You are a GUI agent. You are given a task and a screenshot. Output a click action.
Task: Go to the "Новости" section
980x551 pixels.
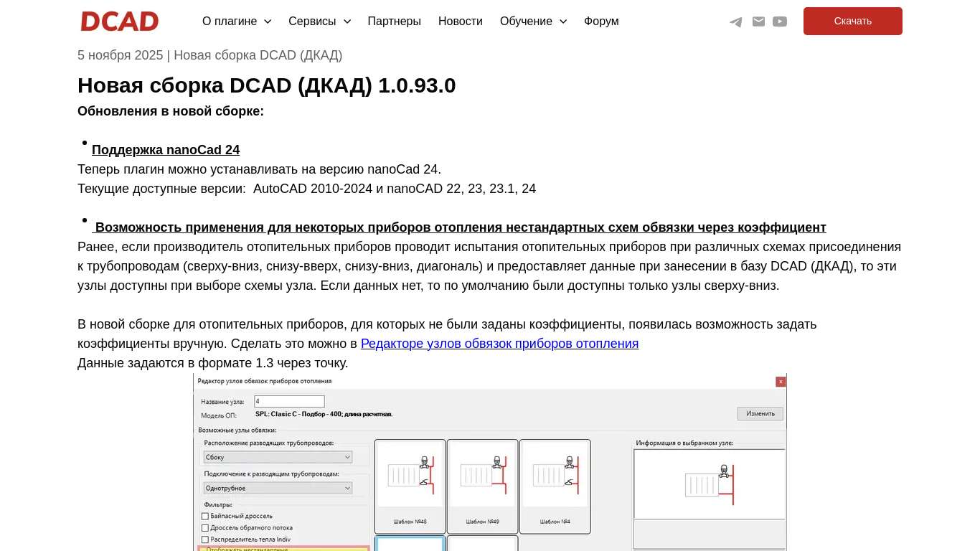point(461,22)
